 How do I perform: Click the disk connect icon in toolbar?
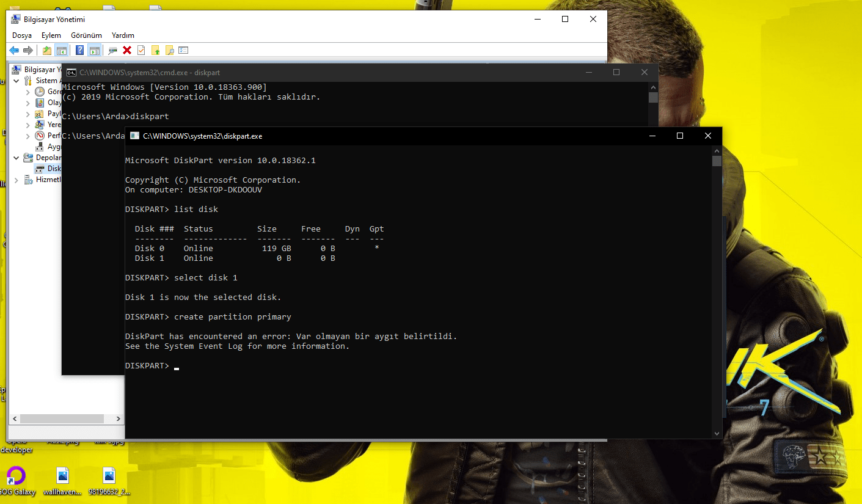pos(113,50)
